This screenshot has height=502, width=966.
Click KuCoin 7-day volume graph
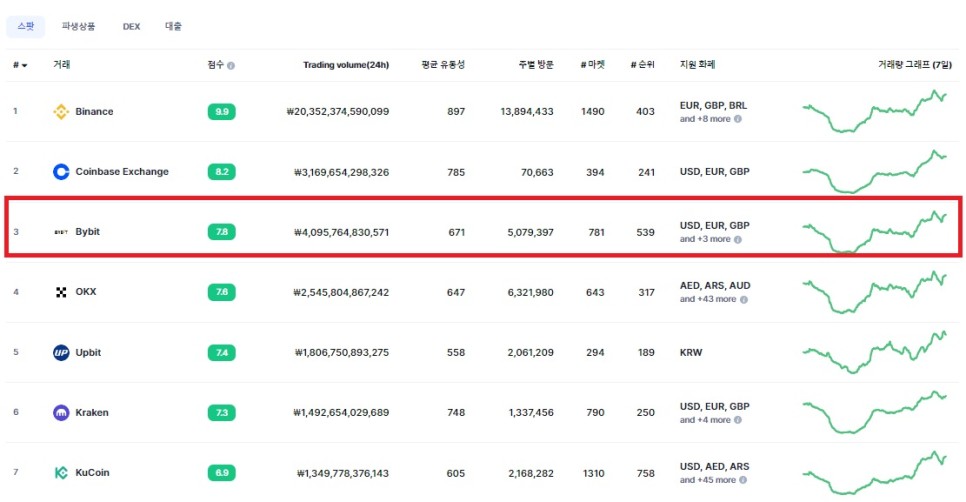(875, 473)
